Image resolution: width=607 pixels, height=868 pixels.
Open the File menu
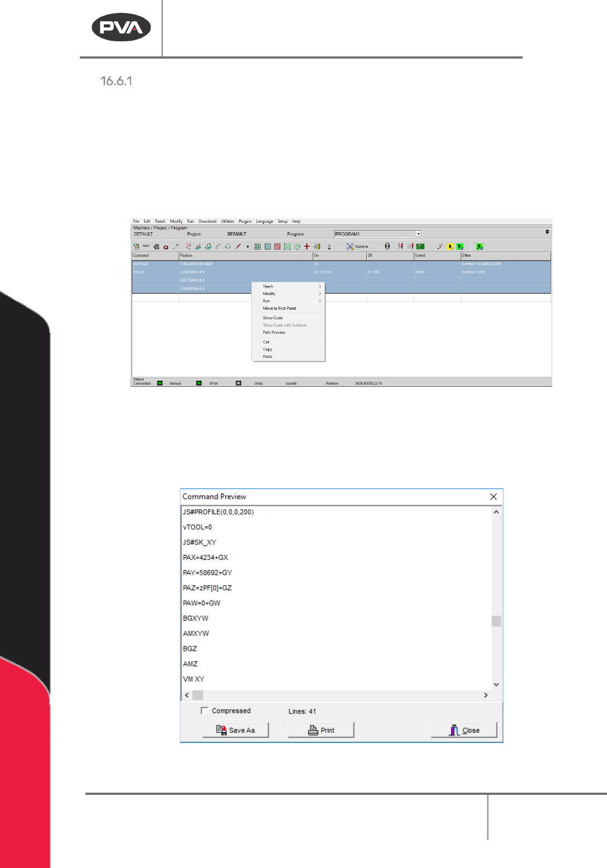point(136,222)
